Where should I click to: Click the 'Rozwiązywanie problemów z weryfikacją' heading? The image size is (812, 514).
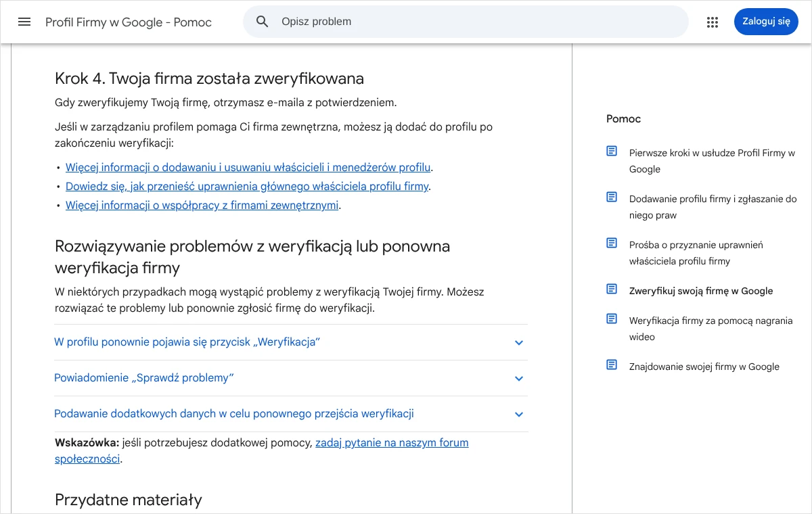point(252,257)
